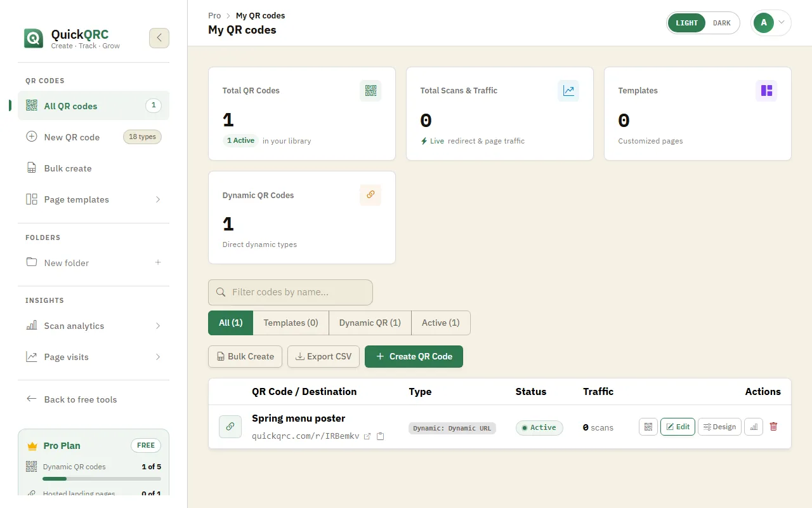The width and height of the screenshot is (812, 508).
Task: Click the Live redirect & page traffic text
Action: (x=473, y=141)
